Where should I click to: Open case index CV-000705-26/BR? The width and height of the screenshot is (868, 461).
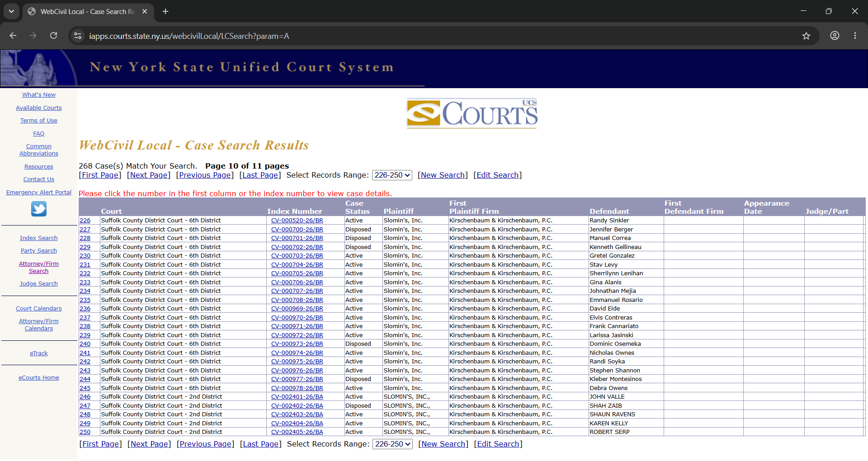click(297, 273)
